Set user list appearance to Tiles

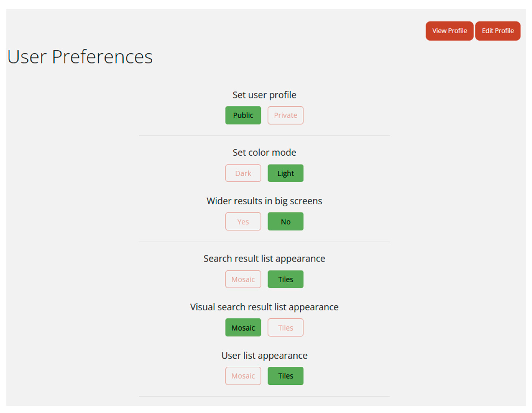pyautogui.click(x=285, y=376)
